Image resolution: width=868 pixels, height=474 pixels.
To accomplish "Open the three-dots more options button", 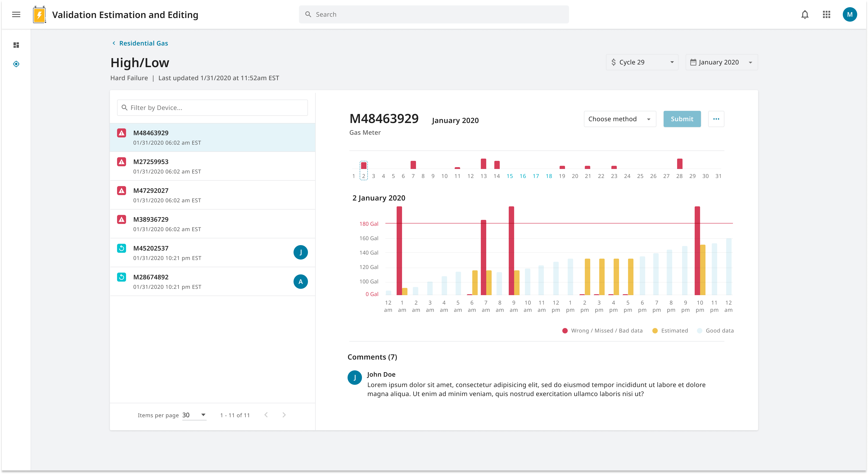I will [716, 119].
